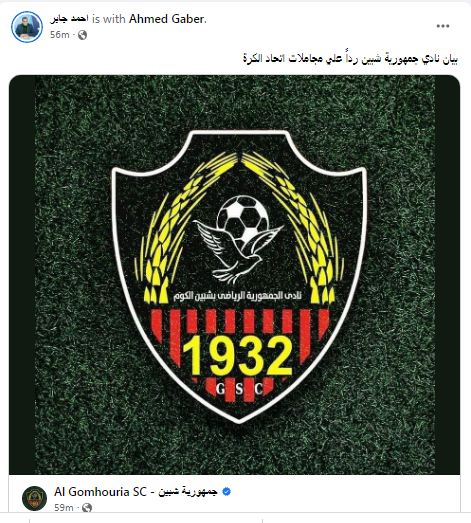Open the Ahmed Gaber tagged profile

click(166, 19)
